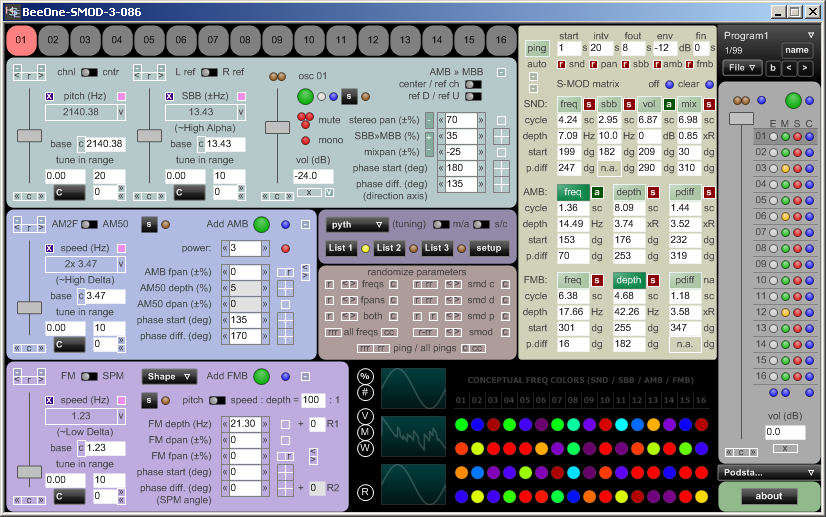Viewport: 826px width, 517px height.
Task: Toggle the FM / SPM switch
Action: 89,376
